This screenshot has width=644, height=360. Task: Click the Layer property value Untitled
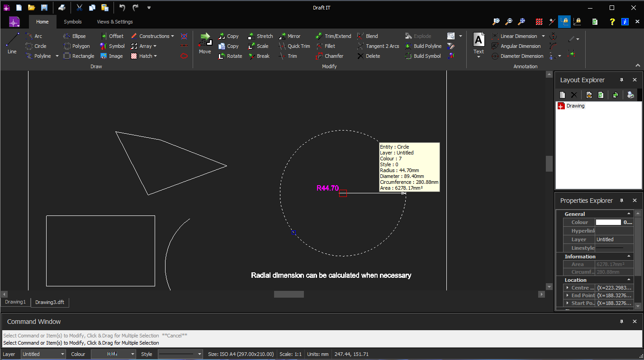(x=614, y=239)
